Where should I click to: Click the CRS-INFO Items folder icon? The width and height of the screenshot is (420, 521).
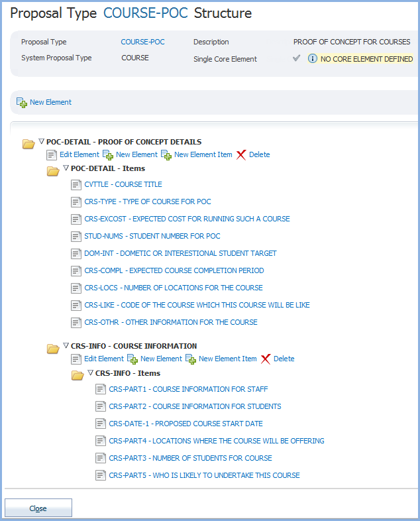pos(78,375)
